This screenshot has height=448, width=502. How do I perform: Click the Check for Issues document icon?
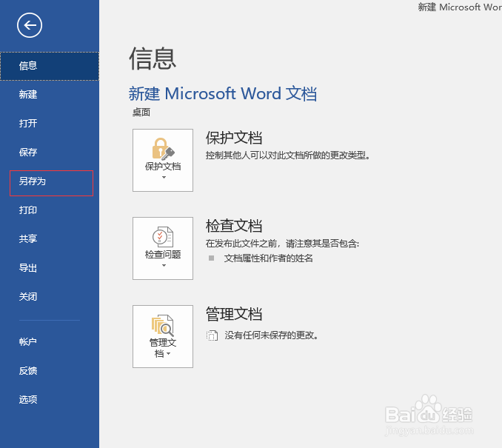coord(163,237)
